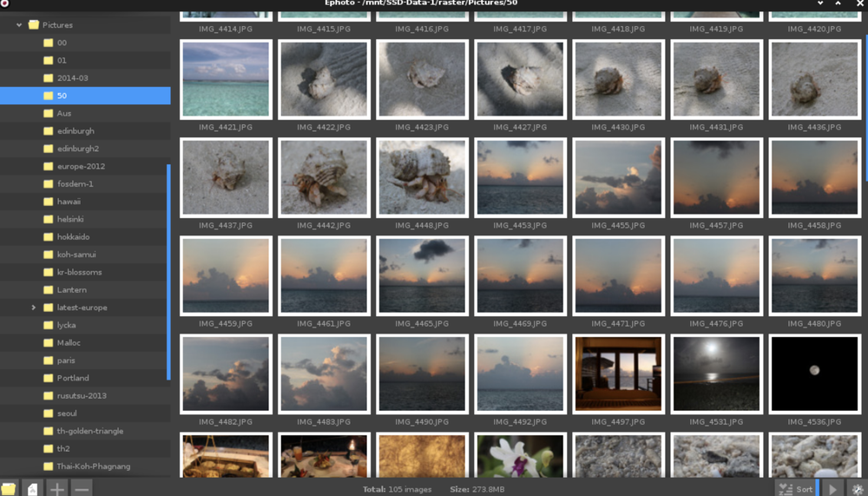
Task: Select the IMG_4448.JPG hermit crab thumbnail
Action: pos(423,177)
